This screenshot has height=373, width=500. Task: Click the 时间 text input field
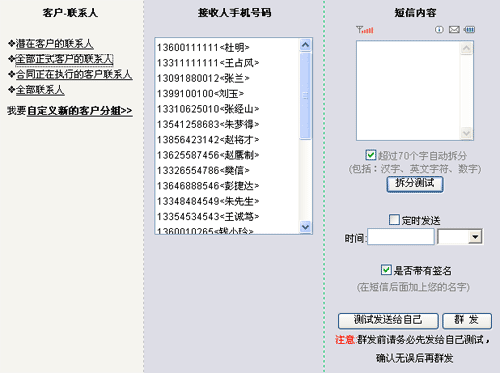401,237
